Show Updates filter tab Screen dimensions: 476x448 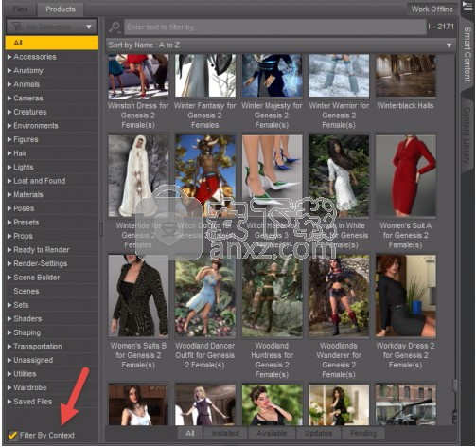tap(319, 433)
